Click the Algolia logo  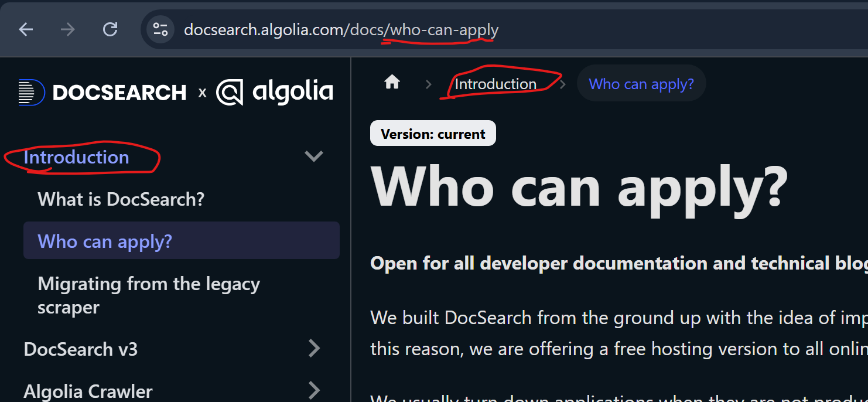pos(275,91)
